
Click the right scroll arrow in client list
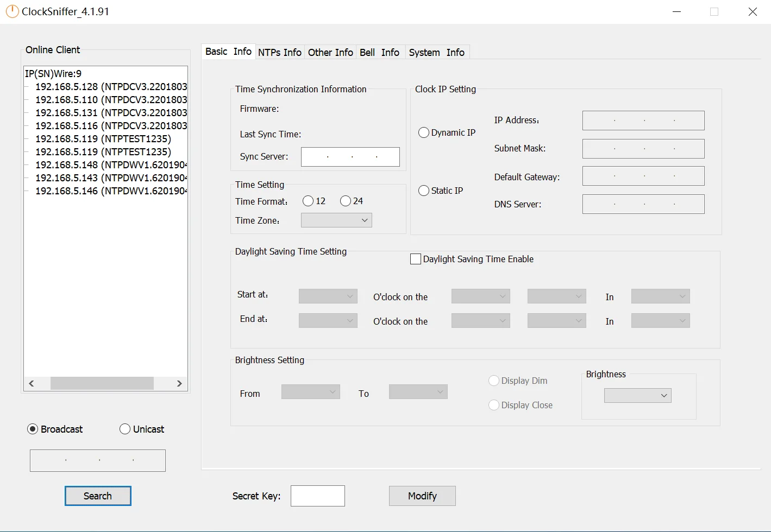(x=179, y=384)
